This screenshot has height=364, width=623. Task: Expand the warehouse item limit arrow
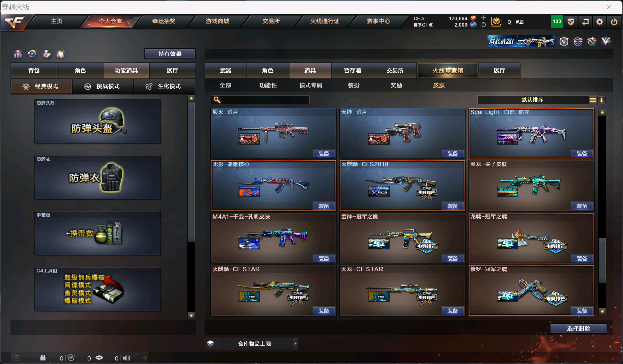click(x=295, y=344)
